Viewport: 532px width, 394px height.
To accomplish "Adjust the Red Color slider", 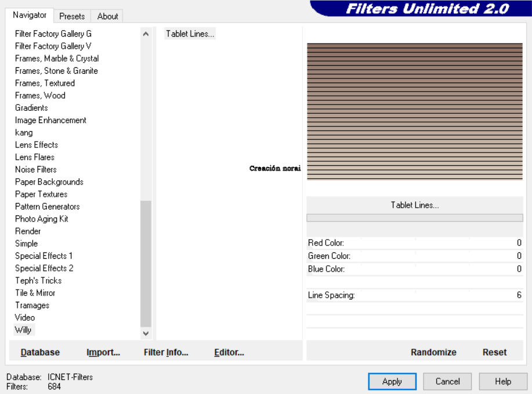I will coord(415,243).
